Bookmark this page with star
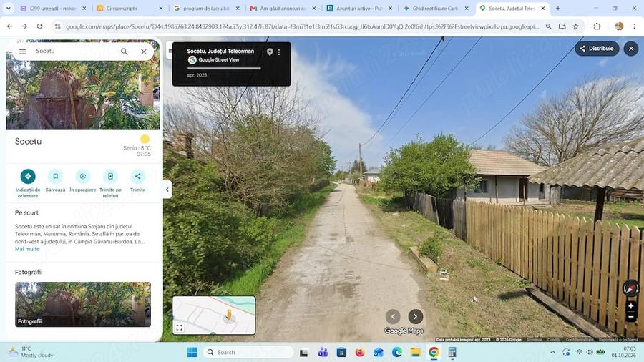This screenshot has height=362, width=644. pos(576,26)
